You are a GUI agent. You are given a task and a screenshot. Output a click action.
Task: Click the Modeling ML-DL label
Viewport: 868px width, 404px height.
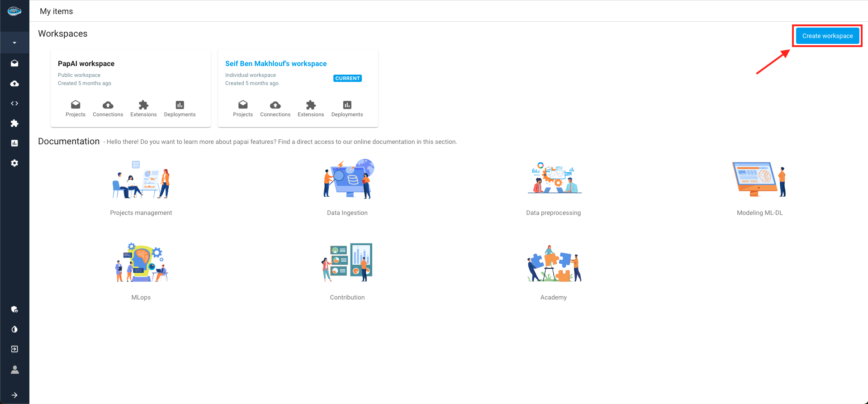760,213
